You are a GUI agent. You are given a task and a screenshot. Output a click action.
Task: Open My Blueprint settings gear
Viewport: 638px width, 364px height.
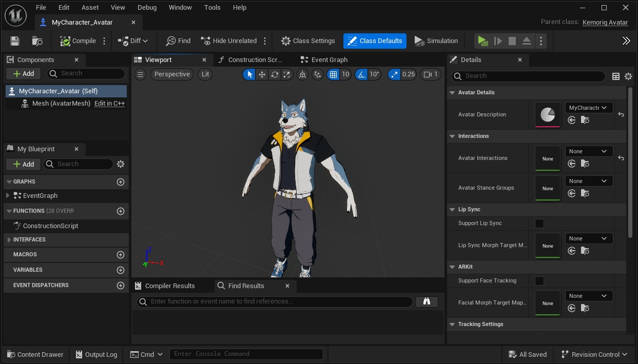coord(121,164)
